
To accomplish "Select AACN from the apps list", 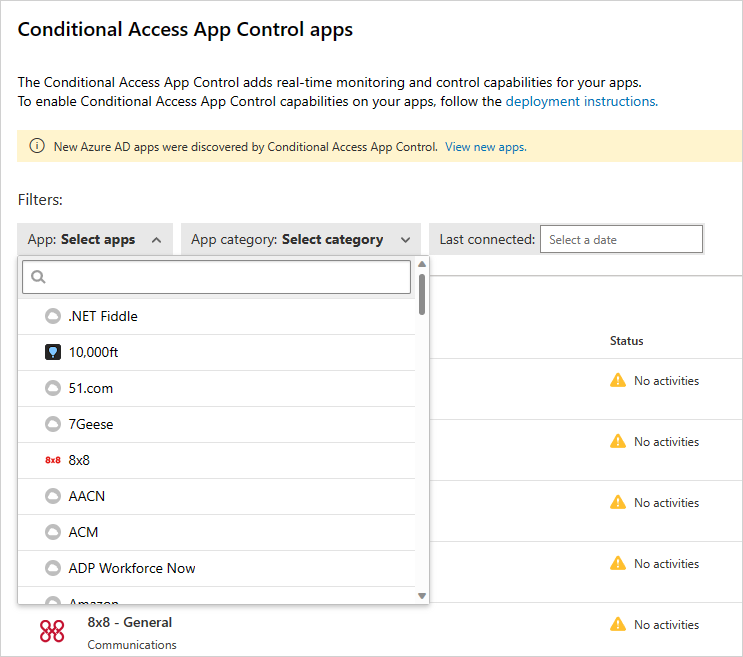I will tap(217, 496).
